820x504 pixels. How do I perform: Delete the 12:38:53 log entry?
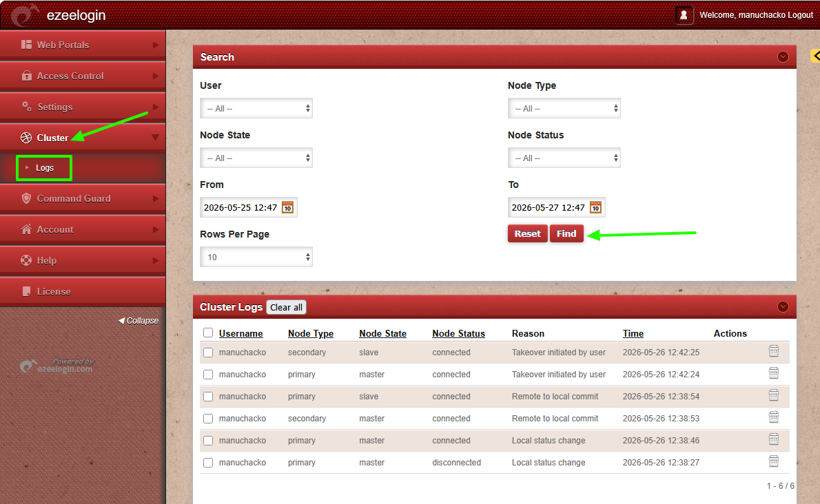(774, 417)
